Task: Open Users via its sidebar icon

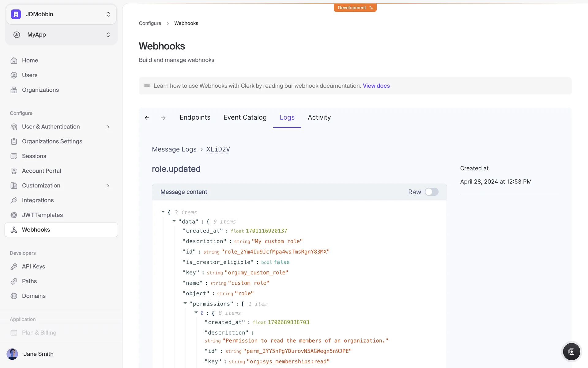Action: click(14, 75)
